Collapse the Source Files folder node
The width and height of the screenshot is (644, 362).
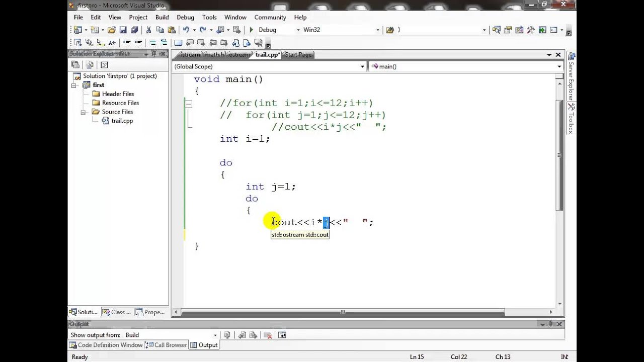point(84,112)
